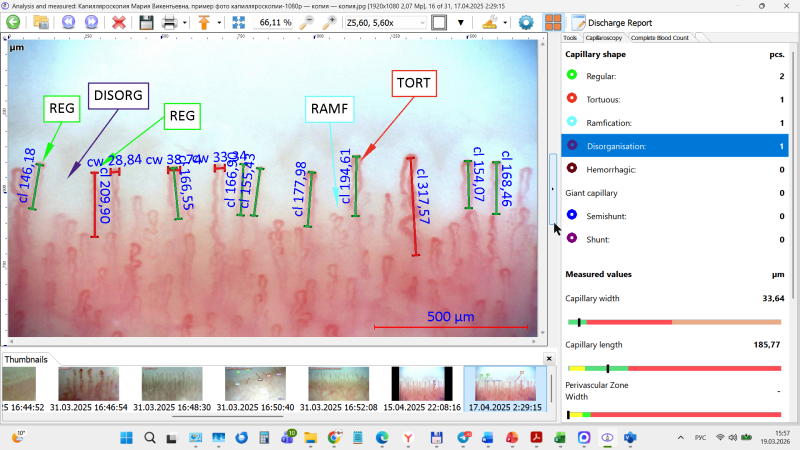Screen dimensions: 800x450
Task: Zoom out with the minus magnifier
Action: 306,22
